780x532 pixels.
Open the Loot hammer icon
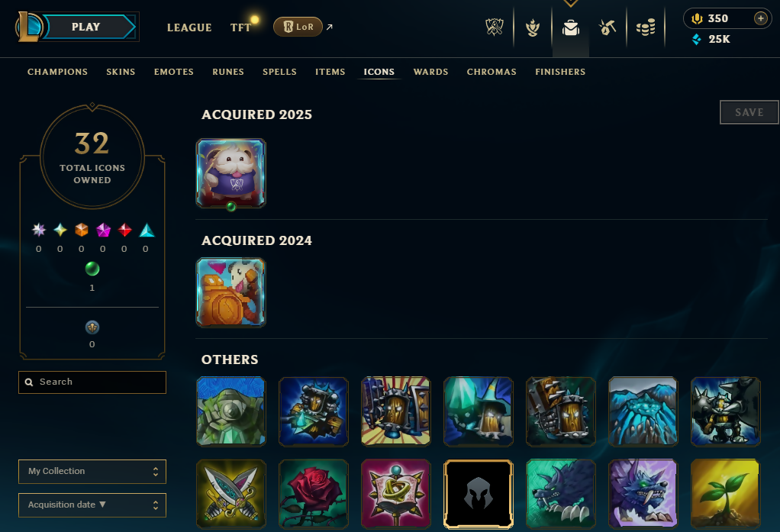[x=607, y=27]
